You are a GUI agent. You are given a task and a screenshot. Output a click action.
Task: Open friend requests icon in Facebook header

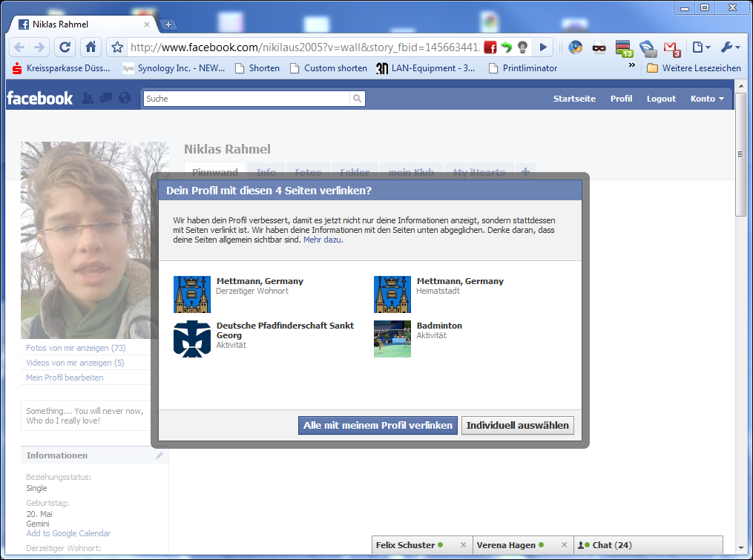click(x=88, y=99)
